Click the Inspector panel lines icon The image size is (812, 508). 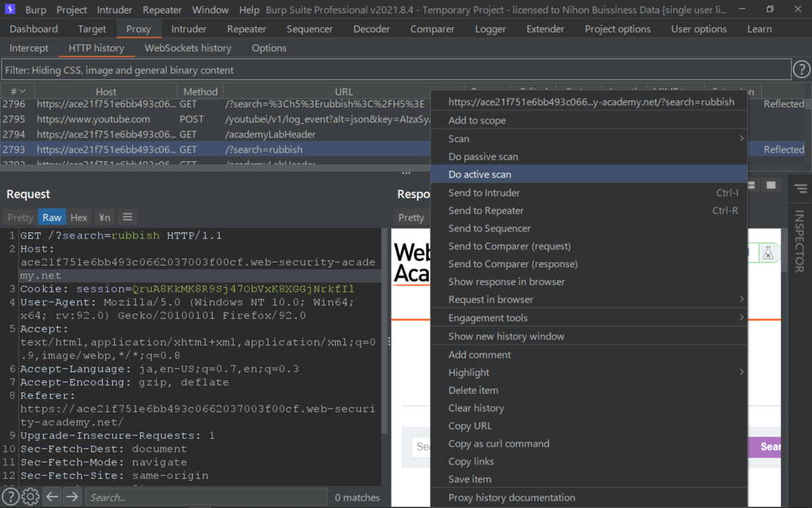coord(800,188)
